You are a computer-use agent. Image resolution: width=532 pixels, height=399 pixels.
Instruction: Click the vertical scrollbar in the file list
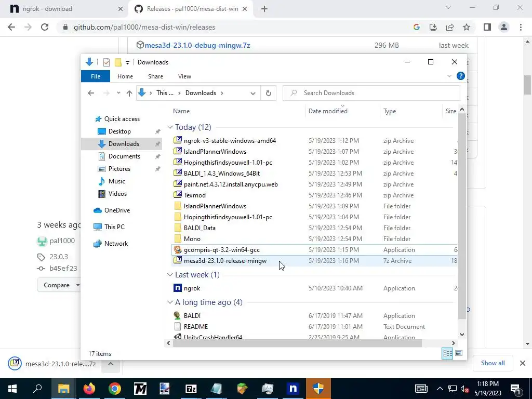point(462,216)
